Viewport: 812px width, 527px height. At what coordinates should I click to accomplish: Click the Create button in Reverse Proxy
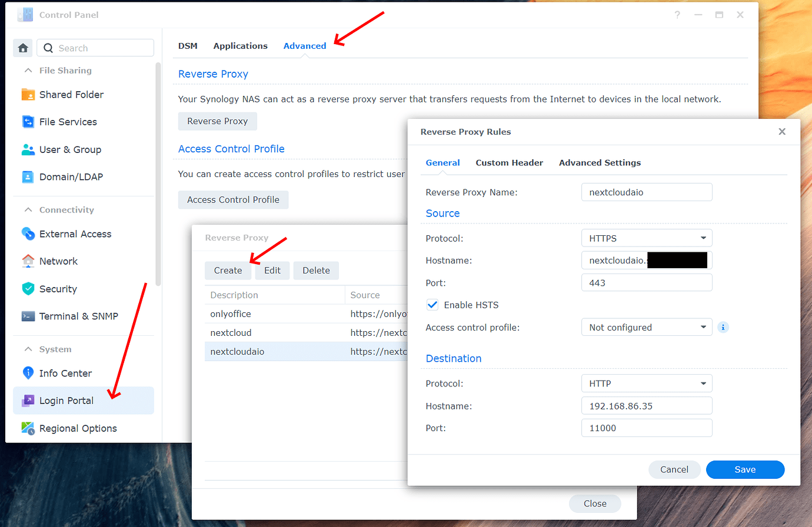tap(228, 270)
